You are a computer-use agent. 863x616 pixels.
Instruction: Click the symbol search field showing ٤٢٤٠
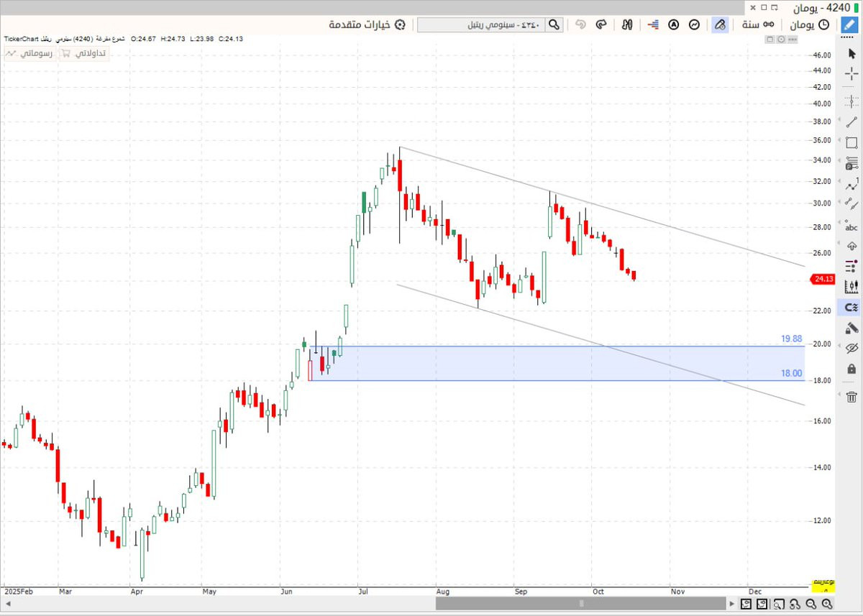point(481,24)
